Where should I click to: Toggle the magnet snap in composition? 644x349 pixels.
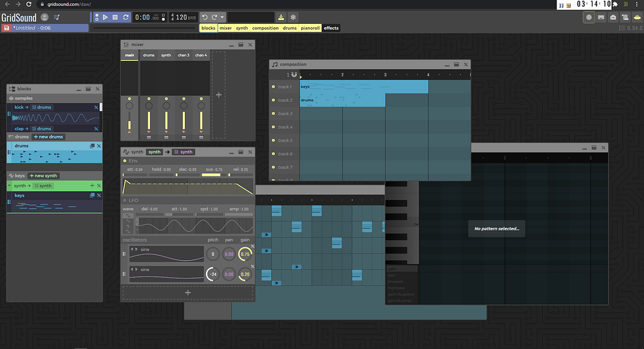[x=294, y=75]
